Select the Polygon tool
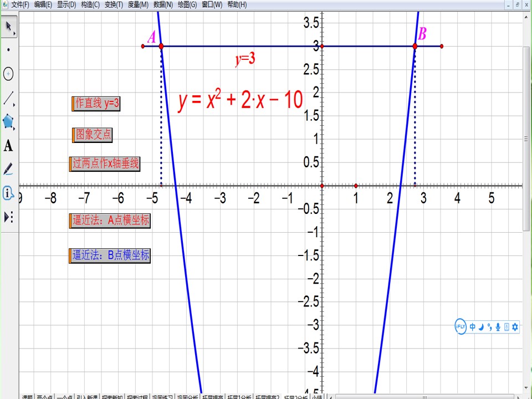532x399 pixels. [x=8, y=121]
